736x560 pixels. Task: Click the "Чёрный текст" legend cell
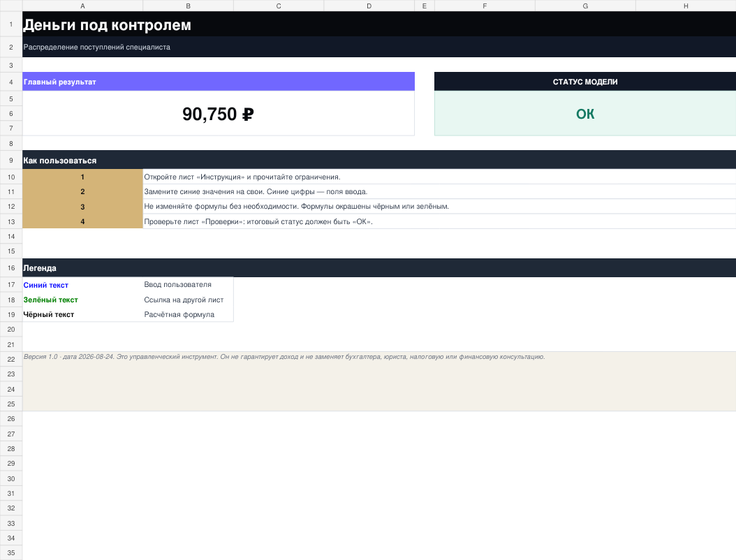pos(82,314)
